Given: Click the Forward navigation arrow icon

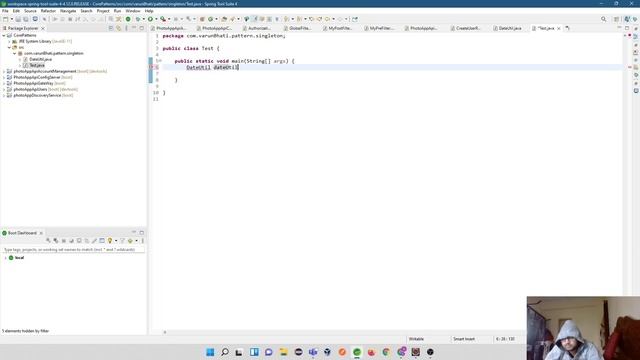Looking at the screenshot, I should [x=340, y=19].
